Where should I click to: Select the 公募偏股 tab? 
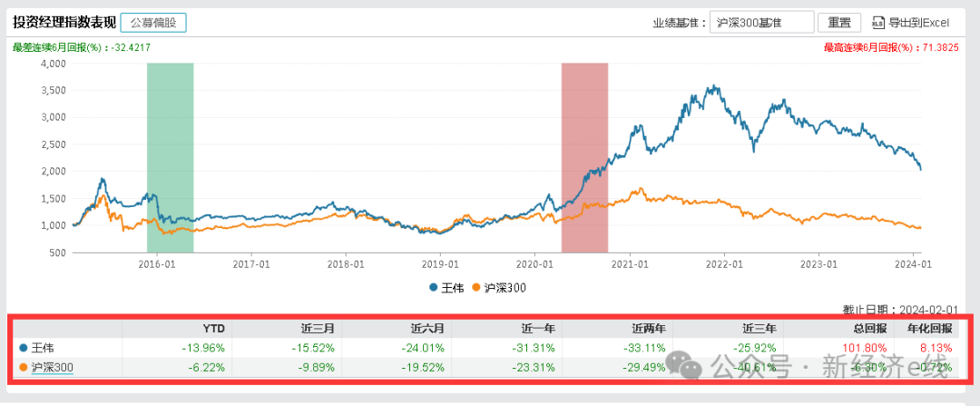[152, 23]
